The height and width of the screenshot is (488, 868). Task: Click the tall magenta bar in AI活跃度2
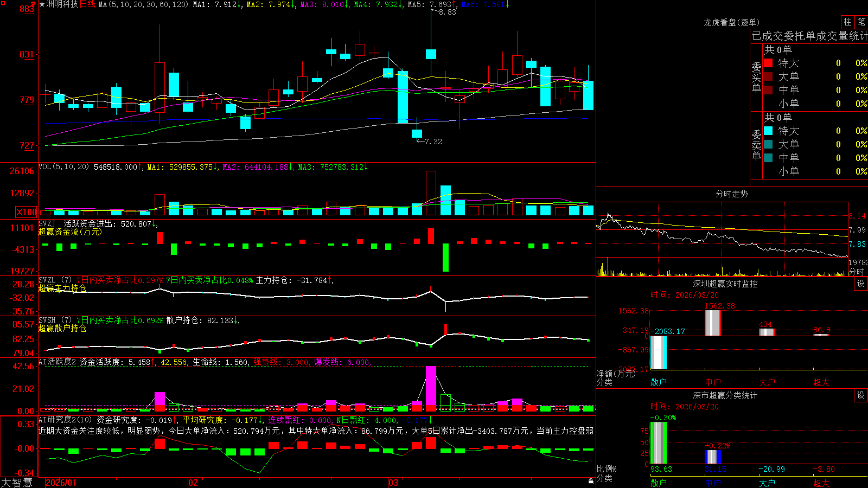[x=431, y=388]
